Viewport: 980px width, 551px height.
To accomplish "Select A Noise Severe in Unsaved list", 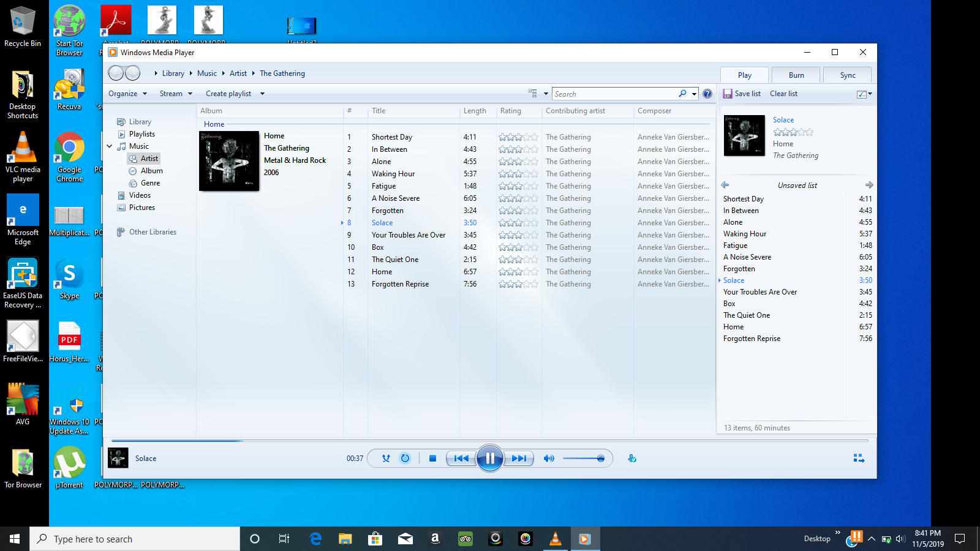I will click(x=747, y=257).
